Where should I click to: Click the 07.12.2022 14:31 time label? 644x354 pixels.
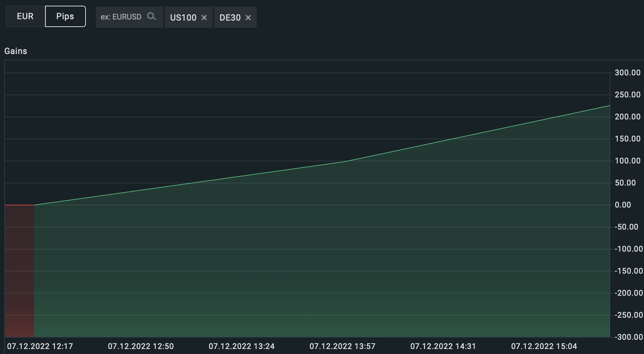click(443, 346)
